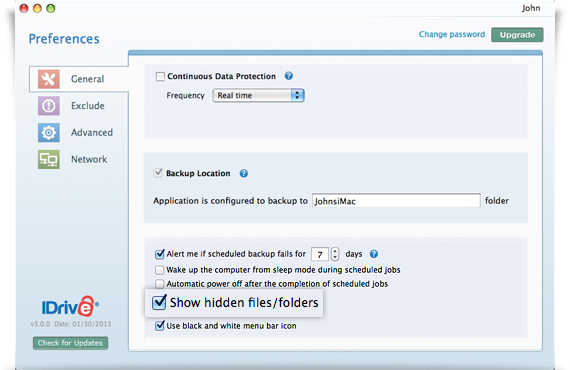The image size is (570, 370).
Task: Open the Exclude exclamation icon
Action: click(49, 106)
